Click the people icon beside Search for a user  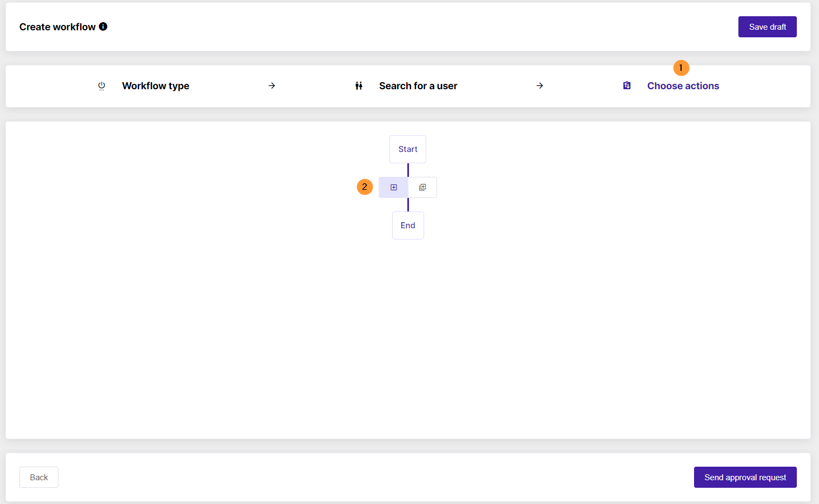point(359,86)
